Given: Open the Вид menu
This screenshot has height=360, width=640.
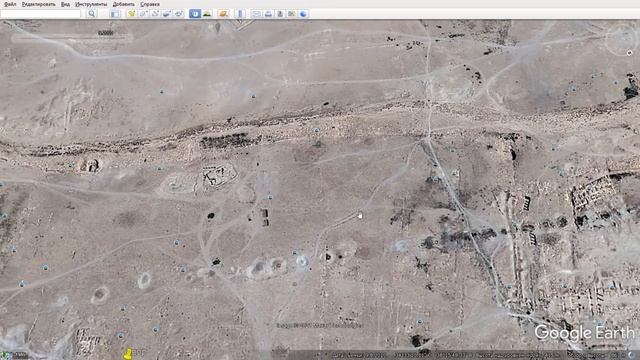Looking at the screenshot, I should tap(65, 4).
